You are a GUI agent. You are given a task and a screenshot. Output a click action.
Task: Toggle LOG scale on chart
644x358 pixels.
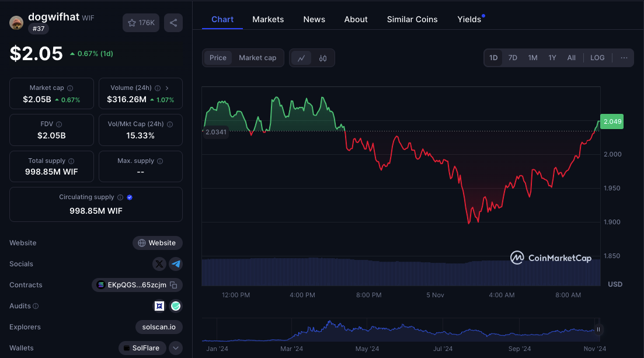coord(597,58)
